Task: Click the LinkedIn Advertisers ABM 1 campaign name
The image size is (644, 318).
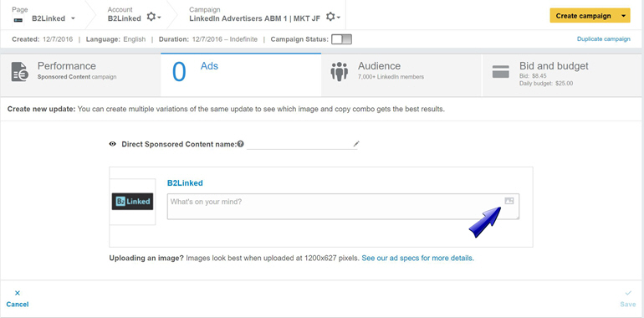Action: coord(254,18)
